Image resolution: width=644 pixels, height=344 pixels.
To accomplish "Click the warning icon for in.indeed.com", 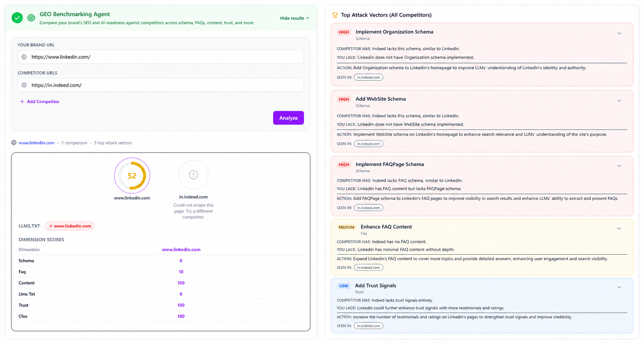I will point(194,175).
